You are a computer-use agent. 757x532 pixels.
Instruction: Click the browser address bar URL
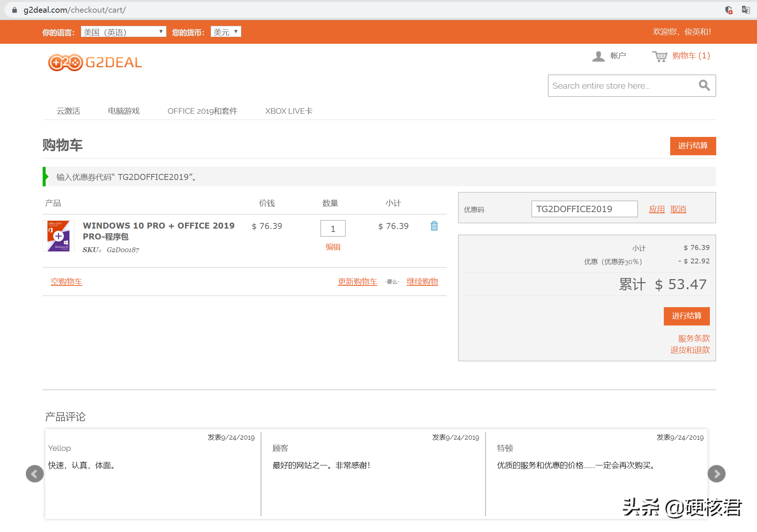coord(75,10)
